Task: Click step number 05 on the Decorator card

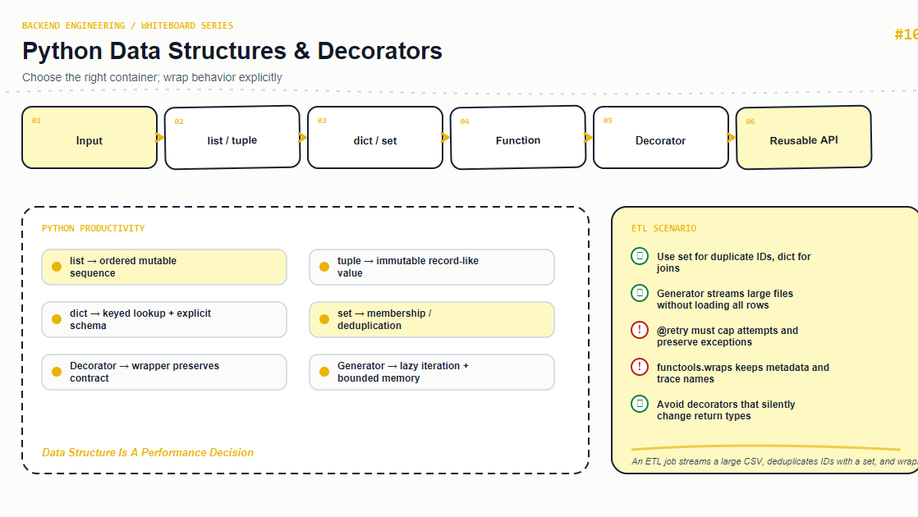Action: tap(608, 121)
